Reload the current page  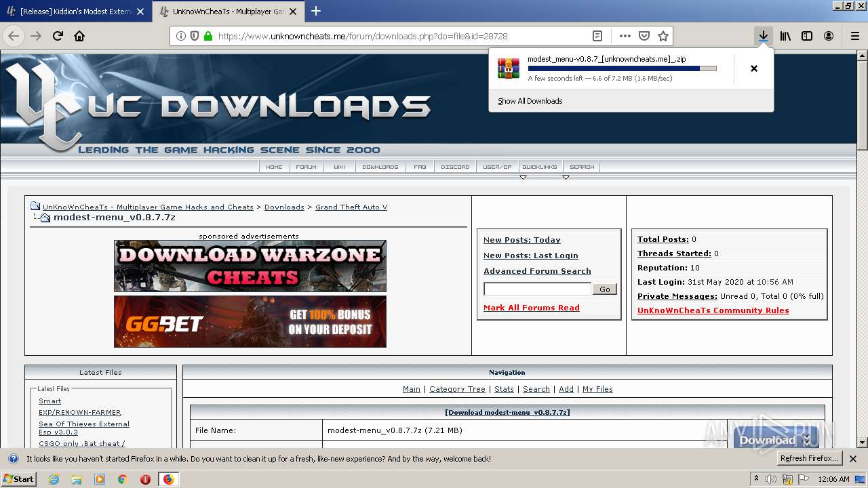coord(58,36)
